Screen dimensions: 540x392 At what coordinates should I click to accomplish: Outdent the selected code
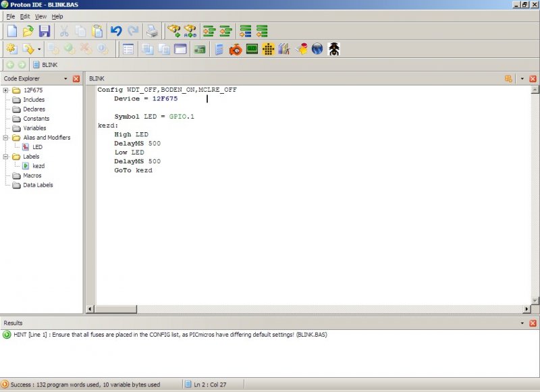225,31
